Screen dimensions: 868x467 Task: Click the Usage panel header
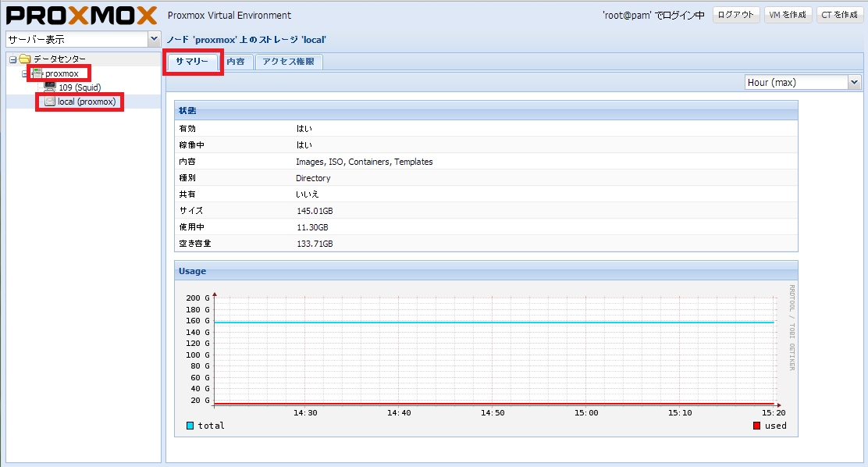pos(486,271)
